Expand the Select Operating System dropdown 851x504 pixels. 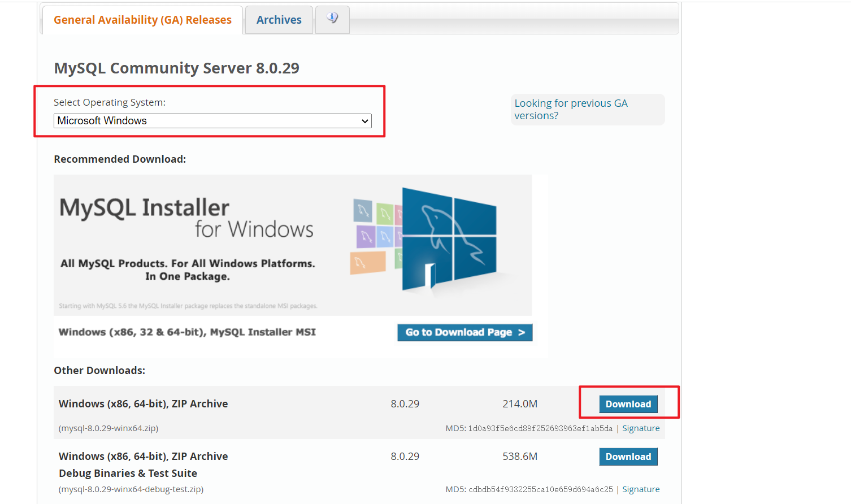(212, 121)
